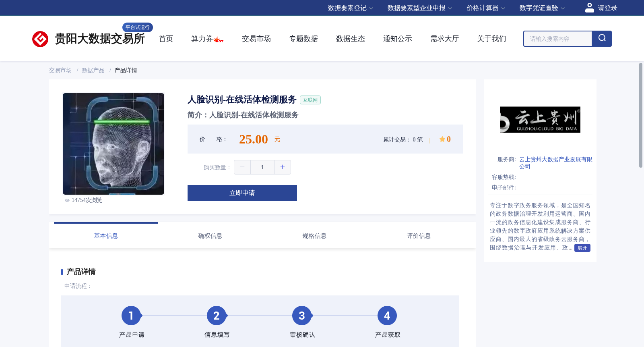Open the 数据生态 menu item
Viewport: 644px width, 347px height.
(351, 39)
